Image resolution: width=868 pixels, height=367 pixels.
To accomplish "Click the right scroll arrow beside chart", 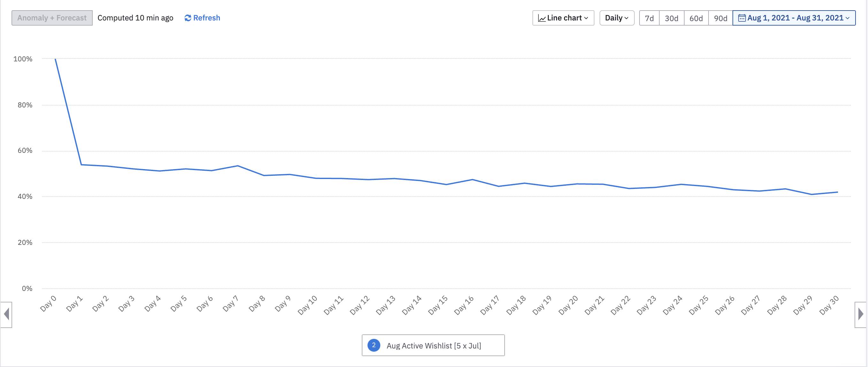I will (x=860, y=314).
